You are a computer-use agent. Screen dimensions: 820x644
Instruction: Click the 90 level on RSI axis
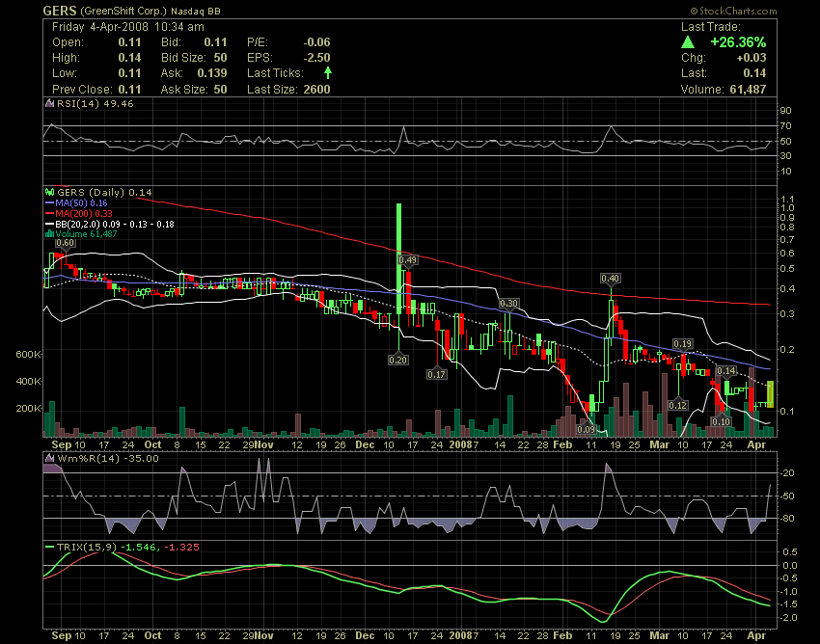(786, 111)
